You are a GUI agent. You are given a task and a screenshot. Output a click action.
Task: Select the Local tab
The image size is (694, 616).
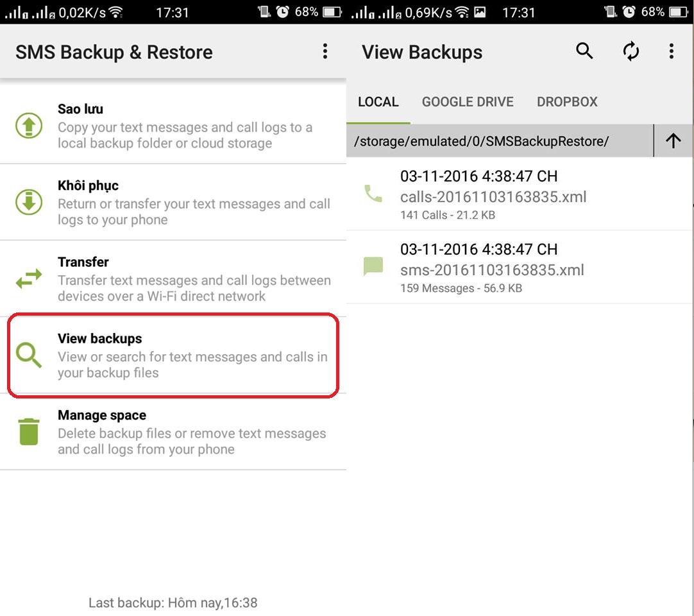pos(378,102)
